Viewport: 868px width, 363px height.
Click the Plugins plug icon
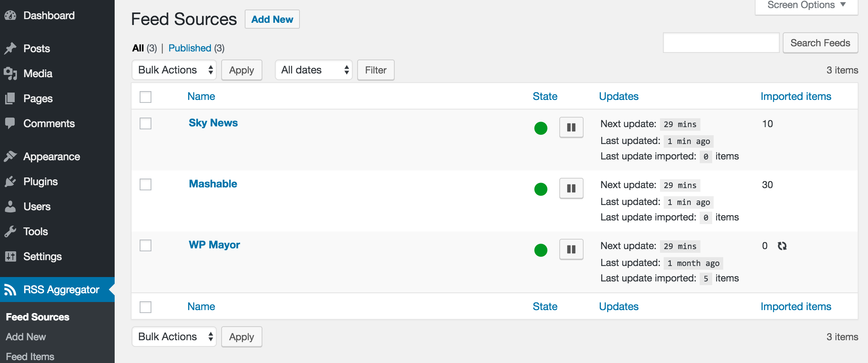(x=11, y=181)
